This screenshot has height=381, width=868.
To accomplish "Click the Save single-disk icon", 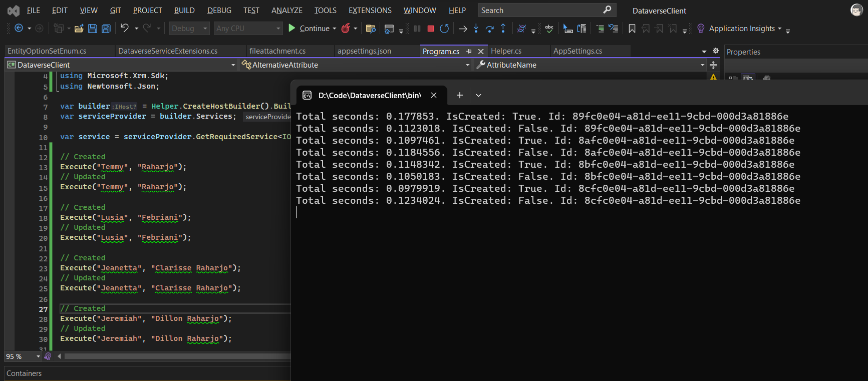I will 93,29.
